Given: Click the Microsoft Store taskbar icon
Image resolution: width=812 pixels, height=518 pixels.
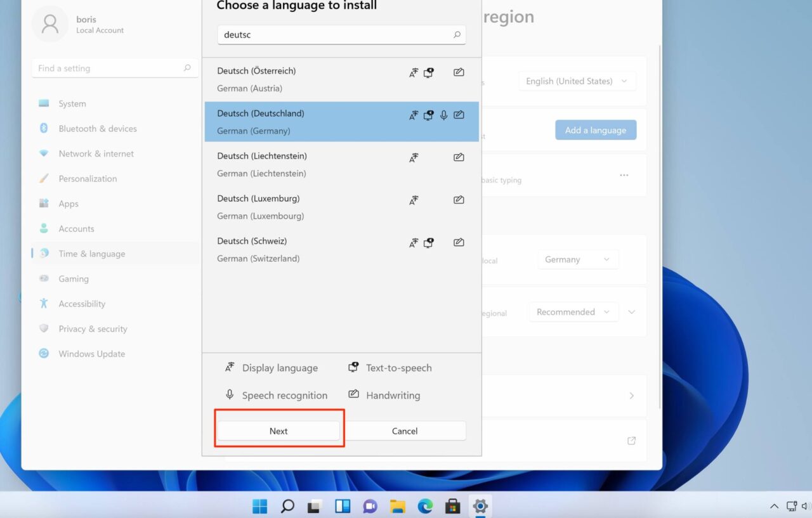Looking at the screenshot, I should tap(452, 506).
